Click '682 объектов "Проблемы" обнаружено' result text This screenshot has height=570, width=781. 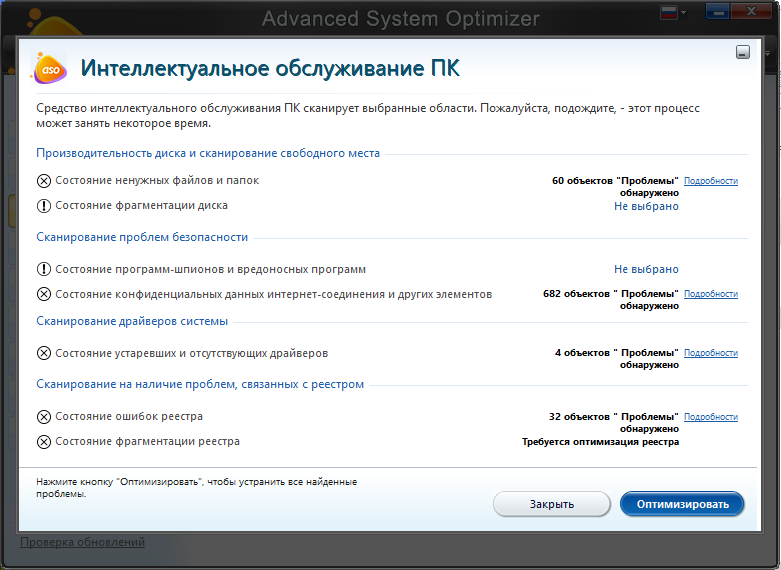coord(611,299)
